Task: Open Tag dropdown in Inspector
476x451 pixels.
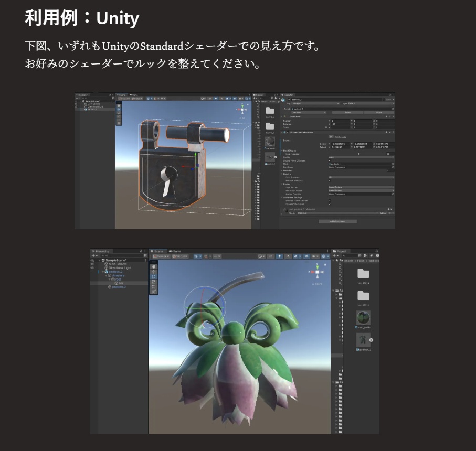Action: pos(315,103)
